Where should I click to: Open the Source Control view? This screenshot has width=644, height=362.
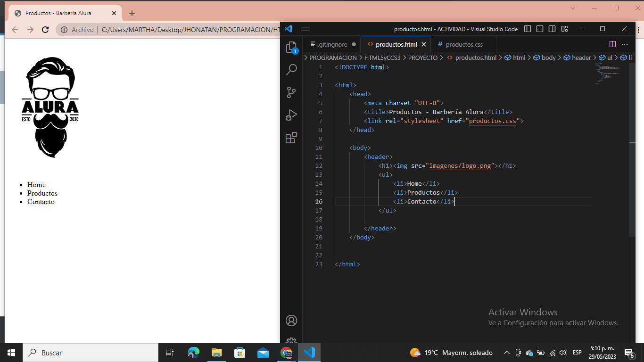(x=291, y=92)
